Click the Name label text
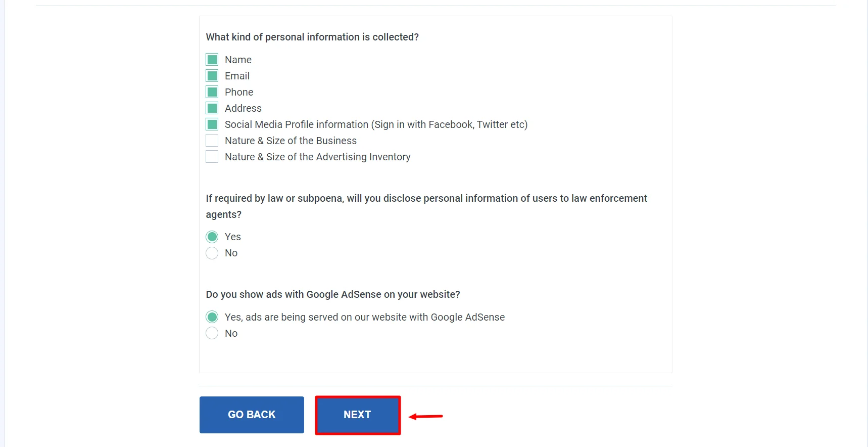 [x=238, y=59]
